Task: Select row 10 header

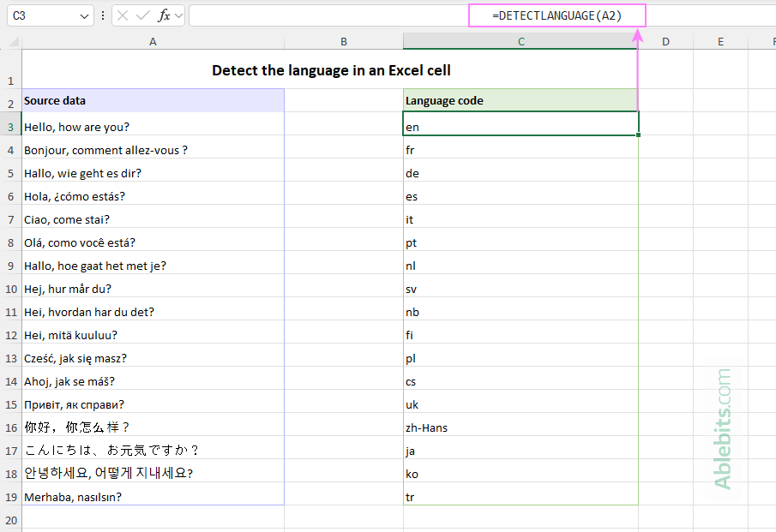Action: pyautogui.click(x=11, y=286)
